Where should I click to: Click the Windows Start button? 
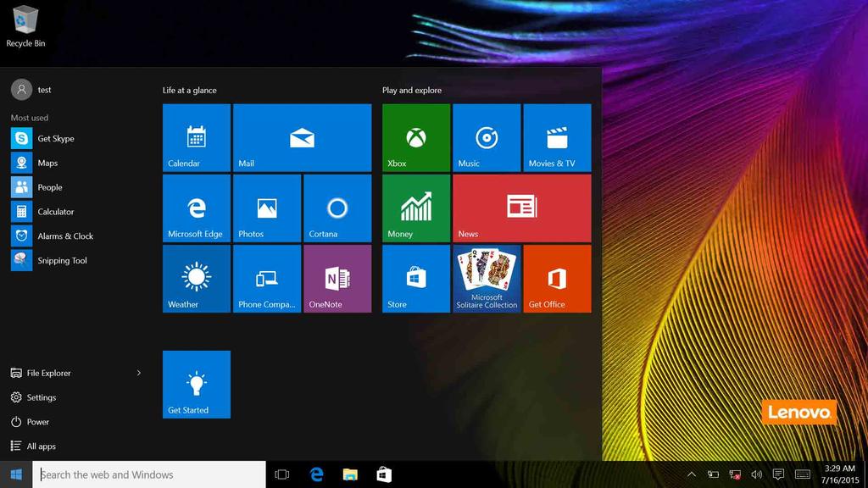[16, 474]
